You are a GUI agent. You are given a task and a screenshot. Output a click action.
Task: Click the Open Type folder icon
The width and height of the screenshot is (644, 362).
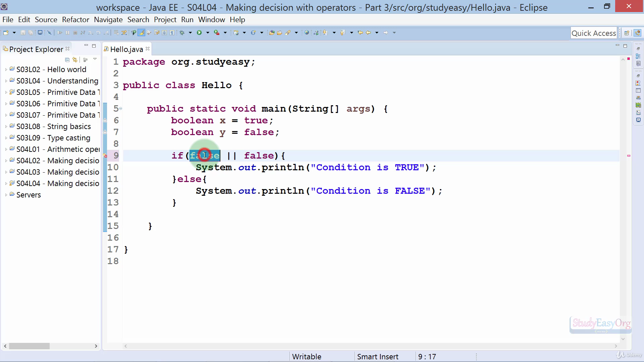point(272,33)
